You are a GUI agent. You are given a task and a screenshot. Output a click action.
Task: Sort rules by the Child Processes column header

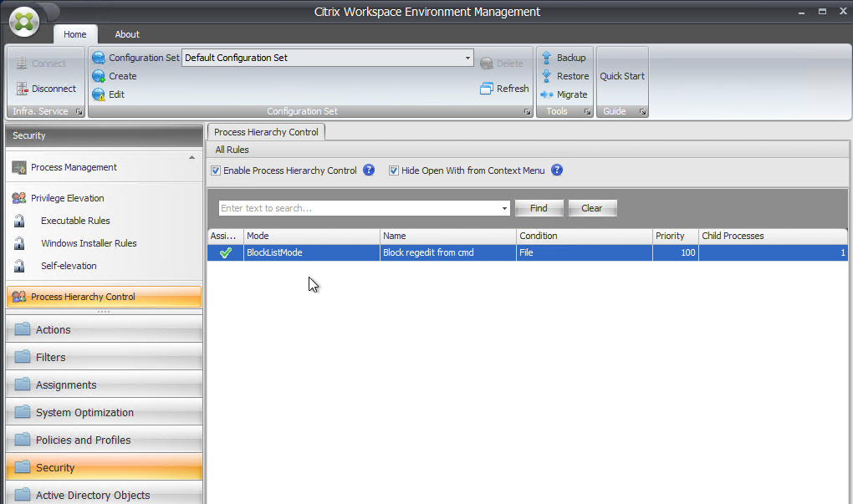click(x=773, y=236)
